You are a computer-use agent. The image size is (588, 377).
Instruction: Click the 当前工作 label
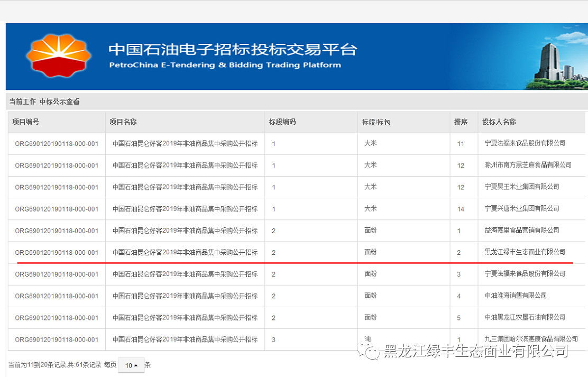point(22,102)
